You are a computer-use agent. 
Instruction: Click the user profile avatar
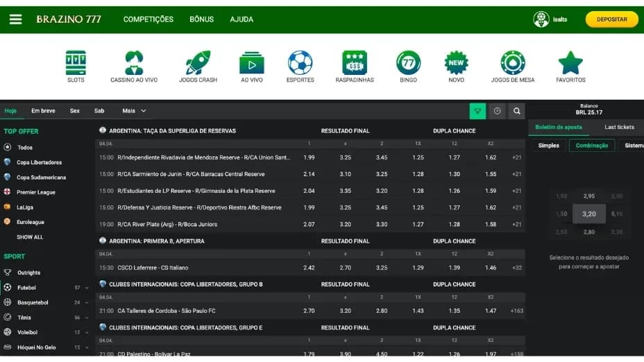pos(541,19)
